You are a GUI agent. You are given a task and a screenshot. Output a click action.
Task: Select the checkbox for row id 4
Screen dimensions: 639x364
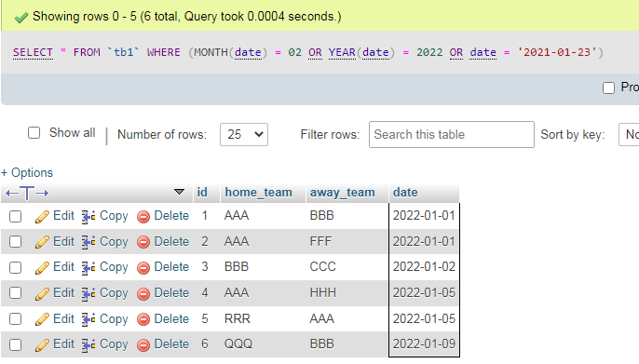pyautogui.click(x=16, y=292)
